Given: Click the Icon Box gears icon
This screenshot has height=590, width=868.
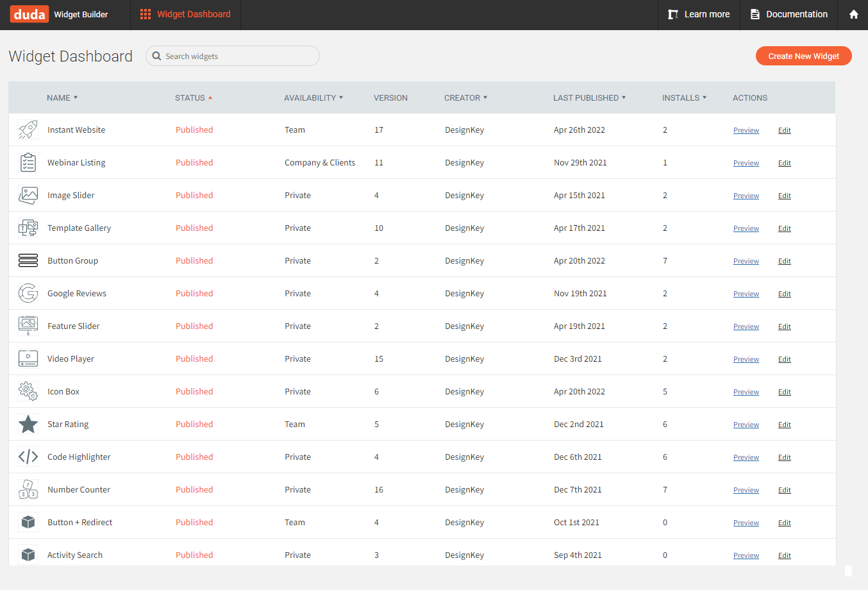Looking at the screenshot, I should [x=28, y=391].
